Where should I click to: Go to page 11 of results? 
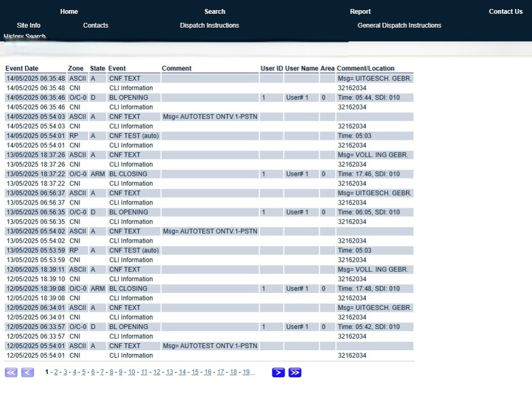point(144,372)
